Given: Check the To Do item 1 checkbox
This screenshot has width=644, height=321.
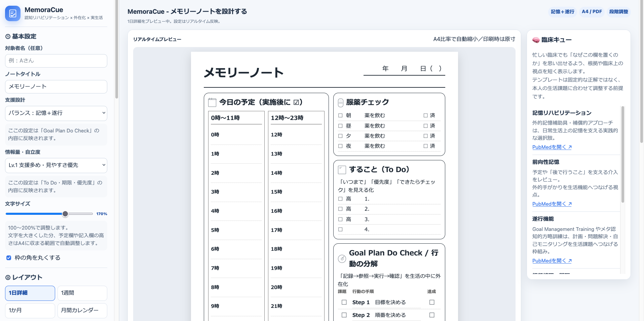Looking at the screenshot, I should pyautogui.click(x=340, y=199).
